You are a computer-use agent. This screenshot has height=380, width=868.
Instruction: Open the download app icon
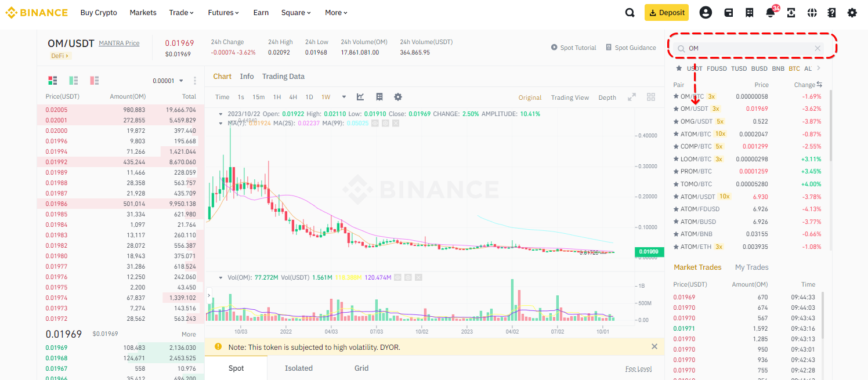tap(791, 13)
